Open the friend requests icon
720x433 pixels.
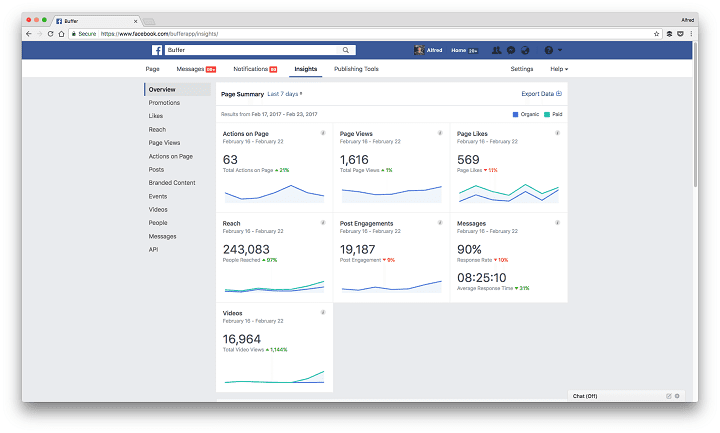496,50
